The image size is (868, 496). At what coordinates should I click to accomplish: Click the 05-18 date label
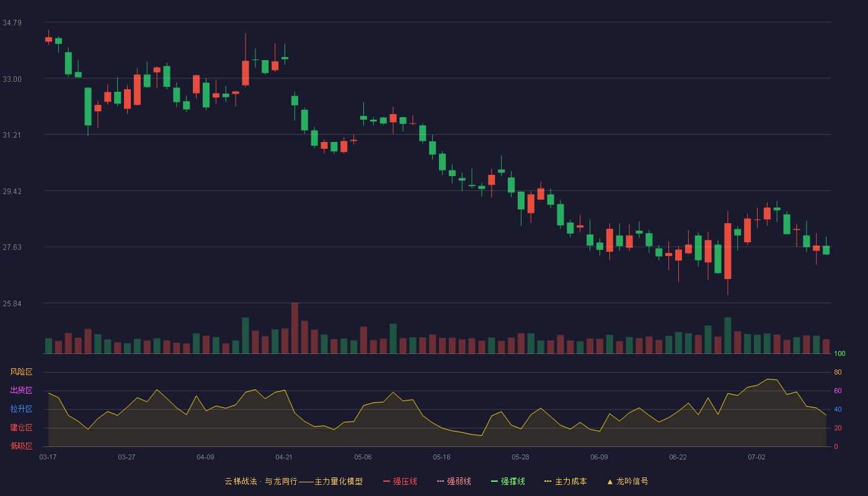click(x=441, y=457)
